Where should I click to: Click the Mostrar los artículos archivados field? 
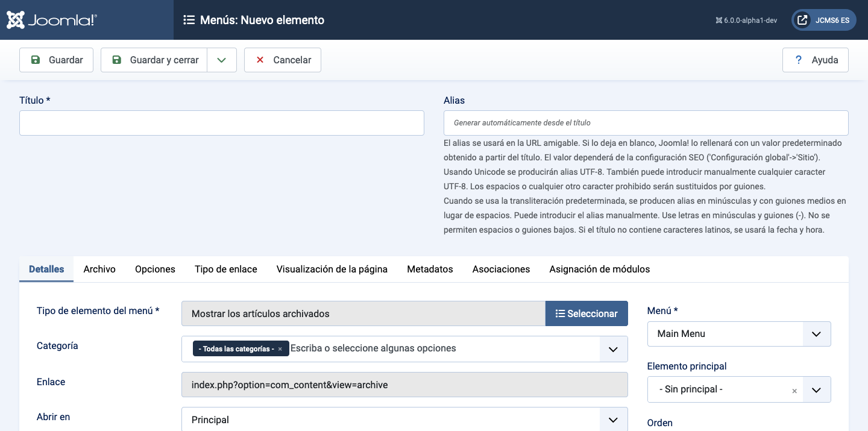363,313
